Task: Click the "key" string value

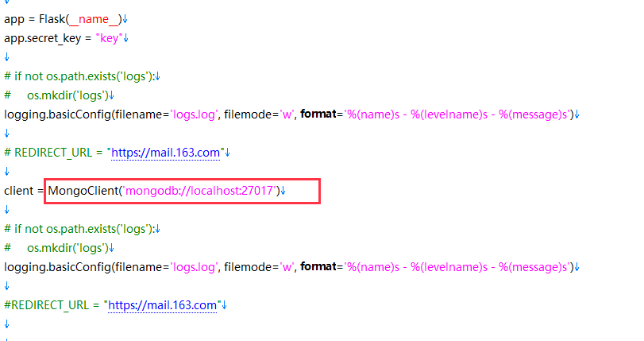Action: 108,37
